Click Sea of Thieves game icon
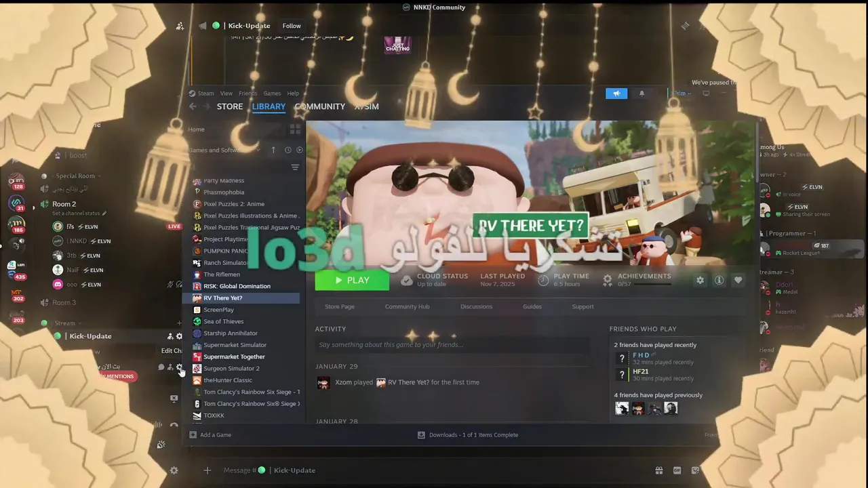Screen dimensions: 868x488 pyautogui.click(x=197, y=321)
